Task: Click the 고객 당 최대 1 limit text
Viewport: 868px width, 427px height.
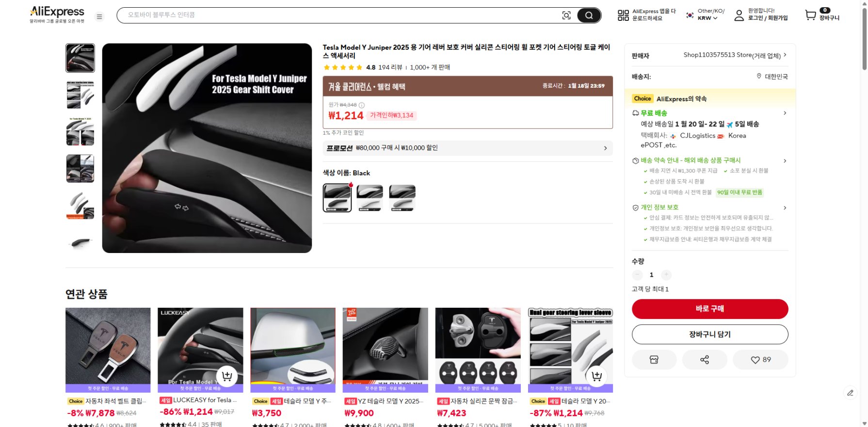Action: pos(650,289)
